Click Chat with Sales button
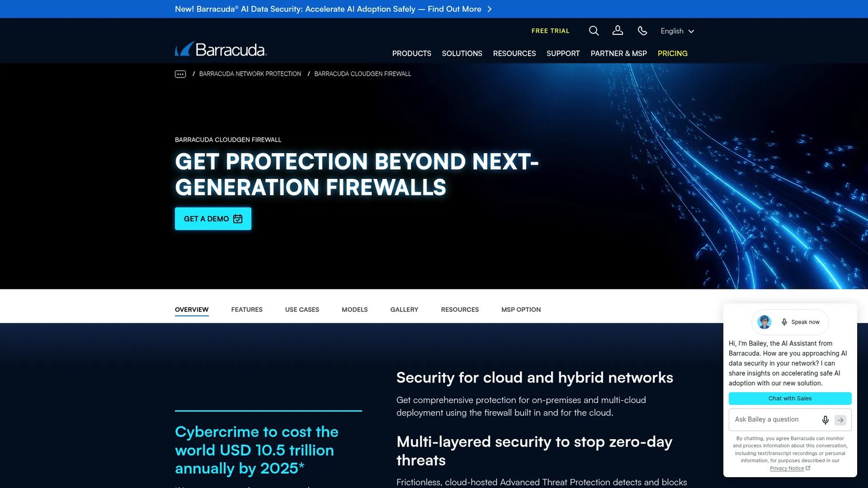 (790, 399)
